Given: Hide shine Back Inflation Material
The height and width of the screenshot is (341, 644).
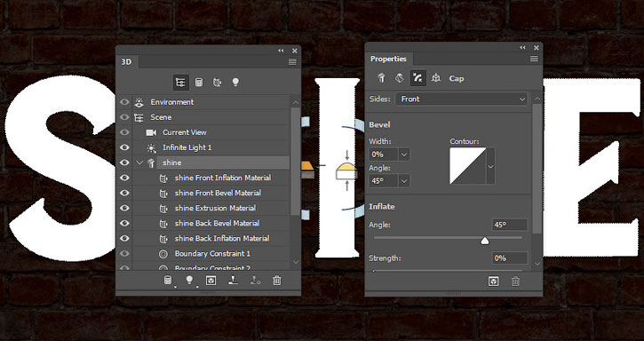Looking at the screenshot, I should click(124, 239).
